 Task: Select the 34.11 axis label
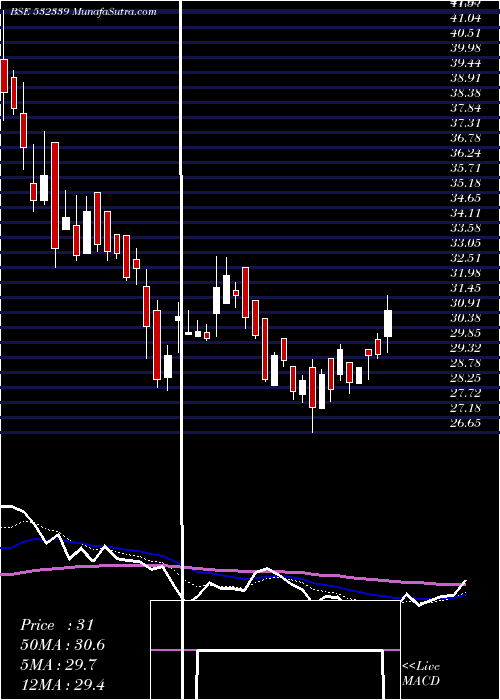(465, 213)
